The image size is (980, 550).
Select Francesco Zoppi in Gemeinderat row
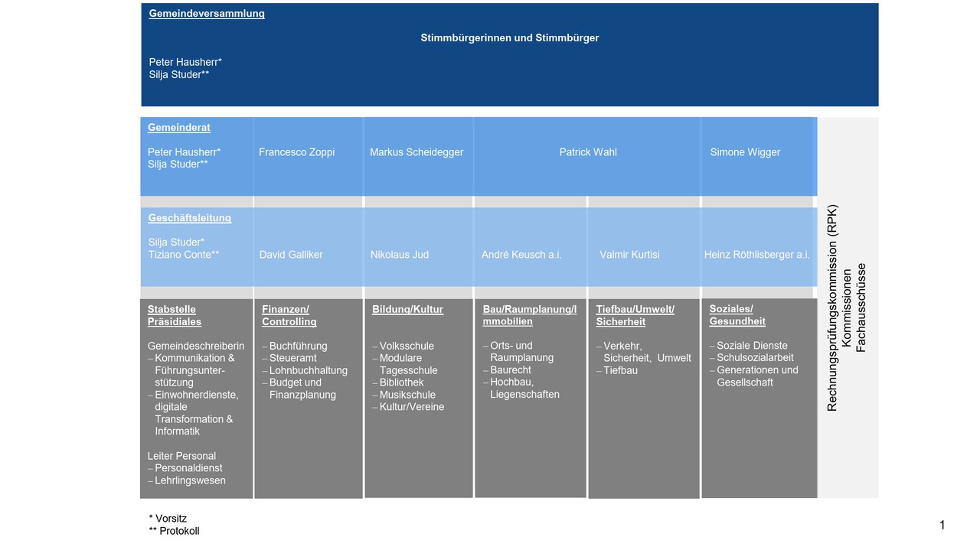pos(297,152)
